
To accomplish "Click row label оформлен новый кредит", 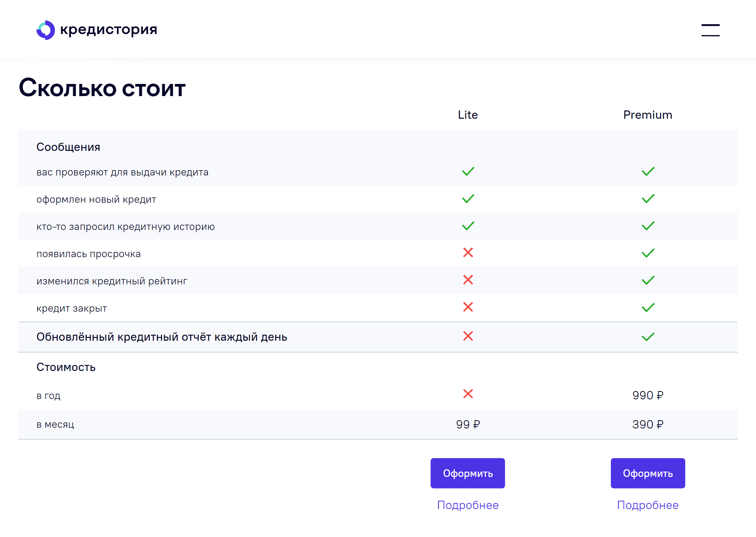I will pos(96,199).
